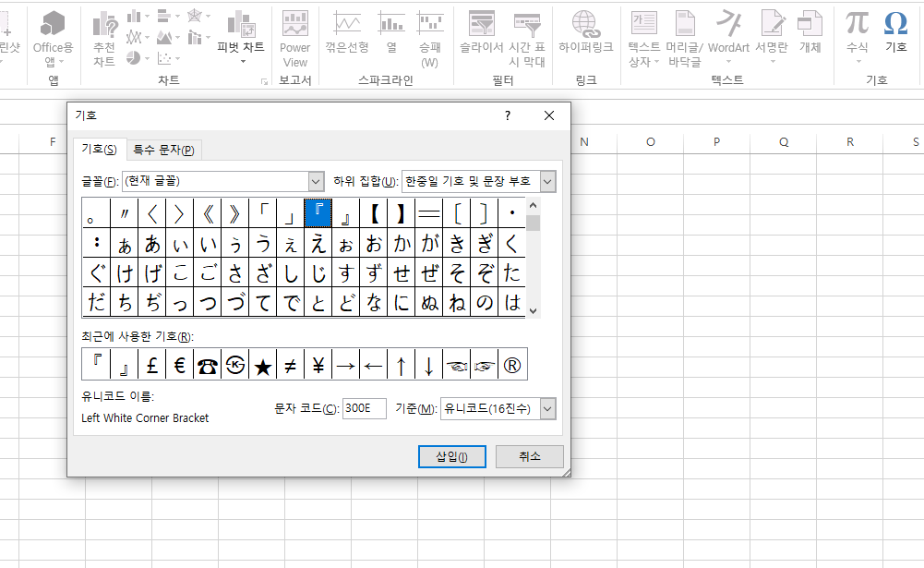The width and height of the screenshot is (924, 568).
Task: Pick recently used up arrow ↑
Action: point(402,365)
